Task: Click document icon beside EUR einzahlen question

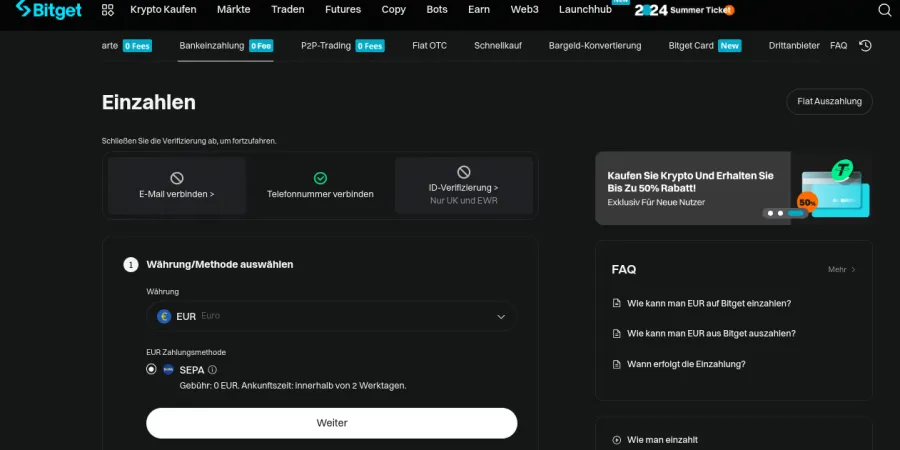Action: (x=616, y=303)
